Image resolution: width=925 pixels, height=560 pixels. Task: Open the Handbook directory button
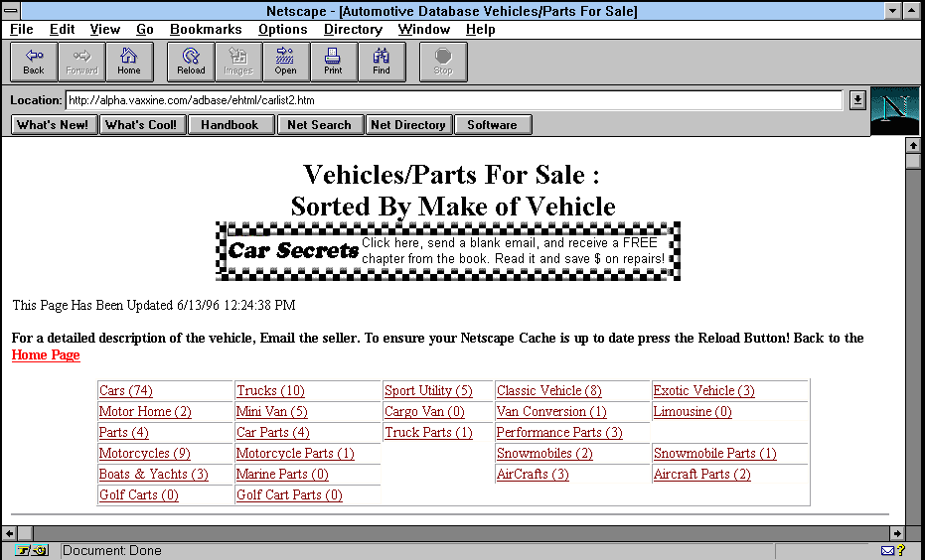[231, 125]
